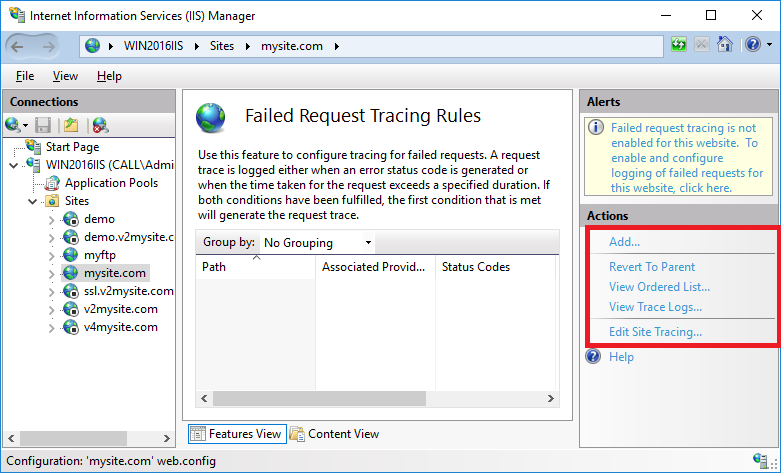Click the Help link in Actions pane

[621, 356]
